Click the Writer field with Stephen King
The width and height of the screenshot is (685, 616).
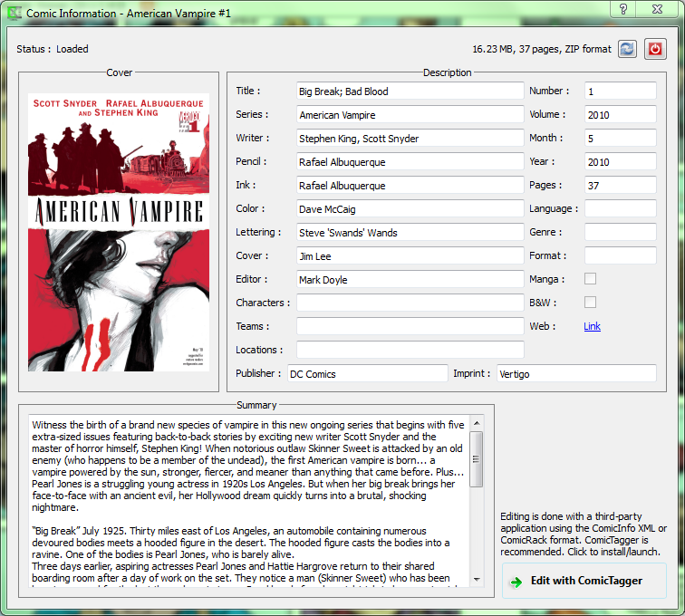click(x=410, y=138)
